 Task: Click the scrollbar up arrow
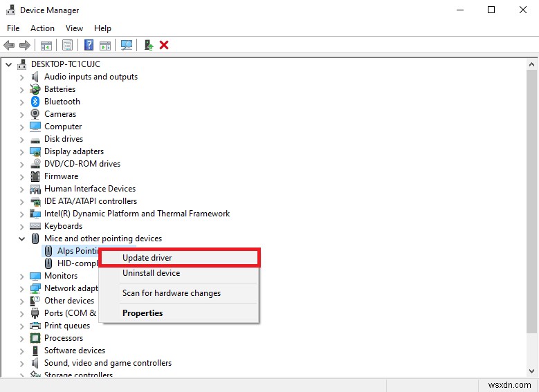click(531, 64)
